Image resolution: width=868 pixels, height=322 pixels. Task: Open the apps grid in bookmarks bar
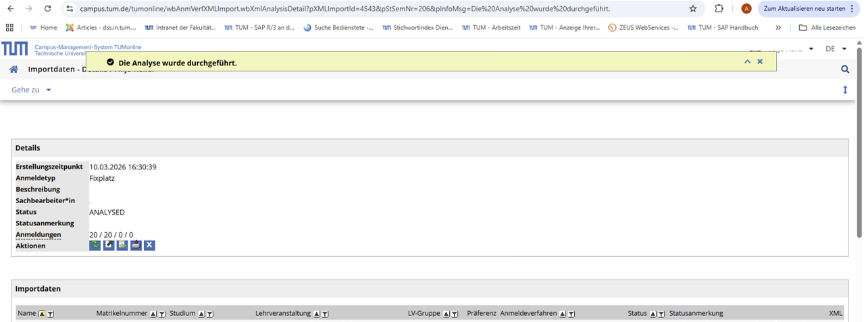9,28
